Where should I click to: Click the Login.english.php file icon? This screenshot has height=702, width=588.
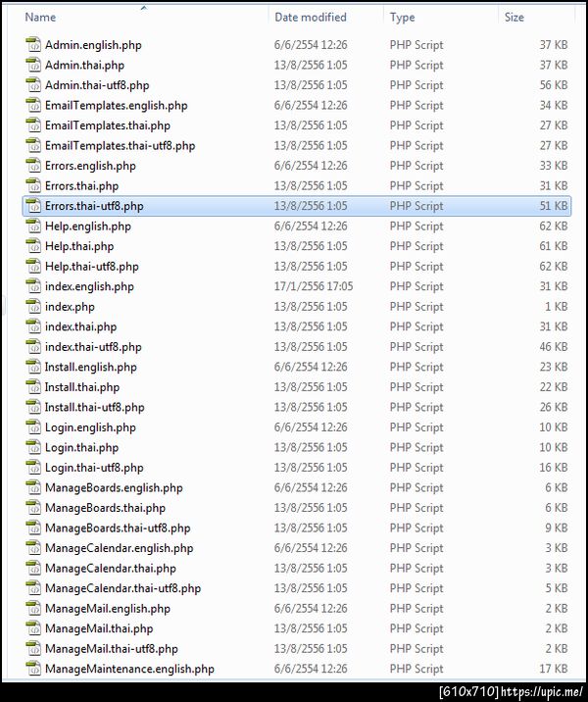(33, 427)
